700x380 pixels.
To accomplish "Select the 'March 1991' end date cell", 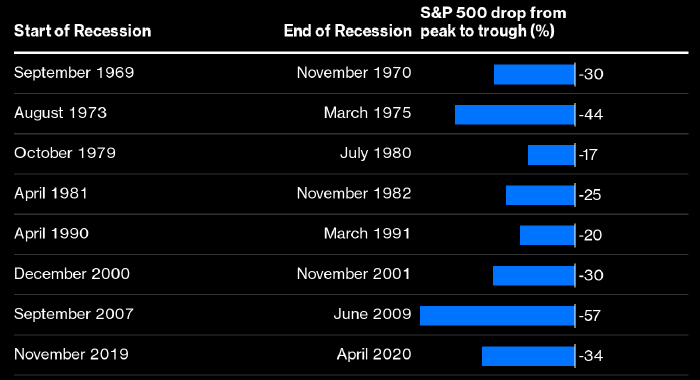I will click(367, 234).
